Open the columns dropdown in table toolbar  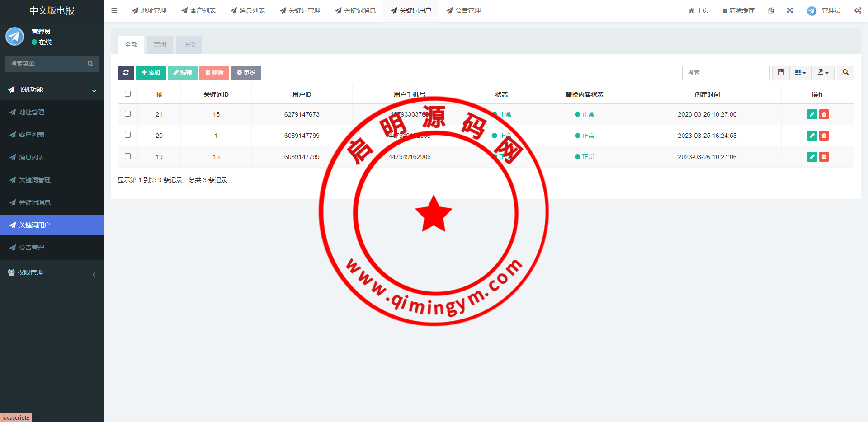[800, 73]
